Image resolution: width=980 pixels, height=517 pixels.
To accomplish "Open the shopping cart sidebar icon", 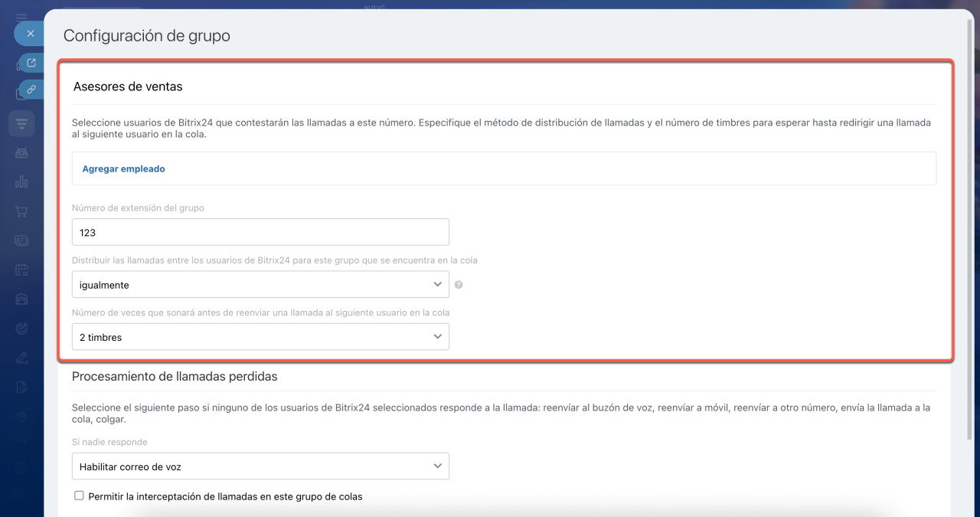I will pos(21,211).
